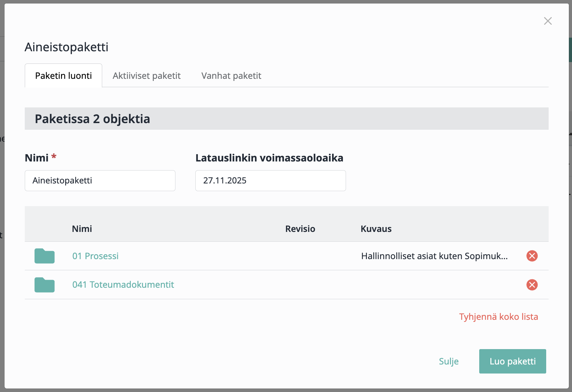Open the Aktiiviset paketit tab

[x=146, y=76]
